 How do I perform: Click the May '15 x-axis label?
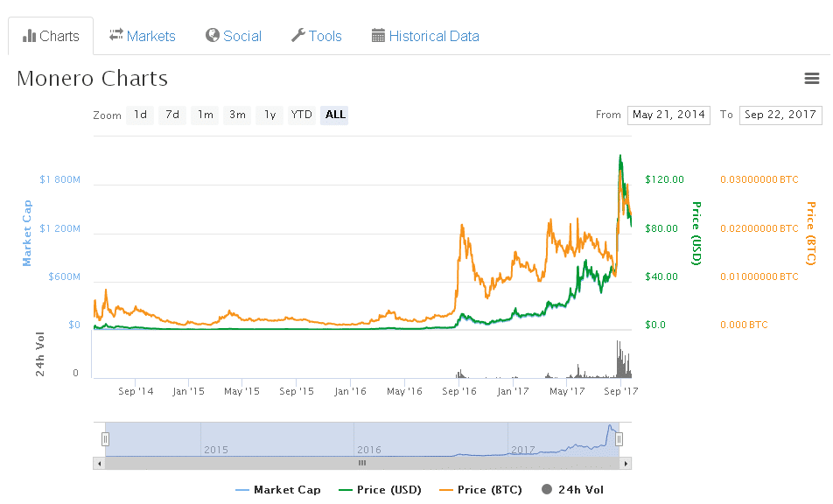pos(241,391)
